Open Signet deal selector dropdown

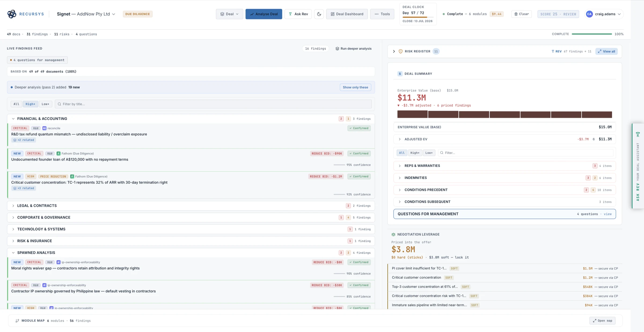pos(86,14)
